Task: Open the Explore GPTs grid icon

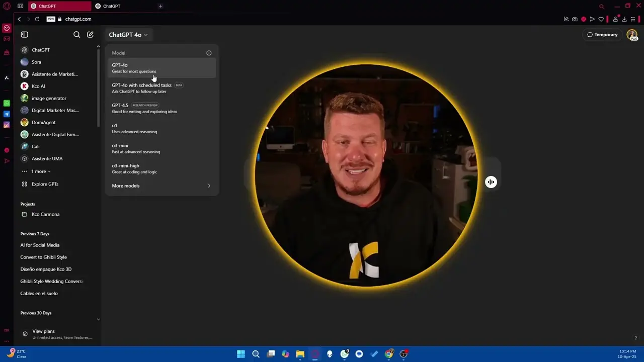Action: point(24,184)
